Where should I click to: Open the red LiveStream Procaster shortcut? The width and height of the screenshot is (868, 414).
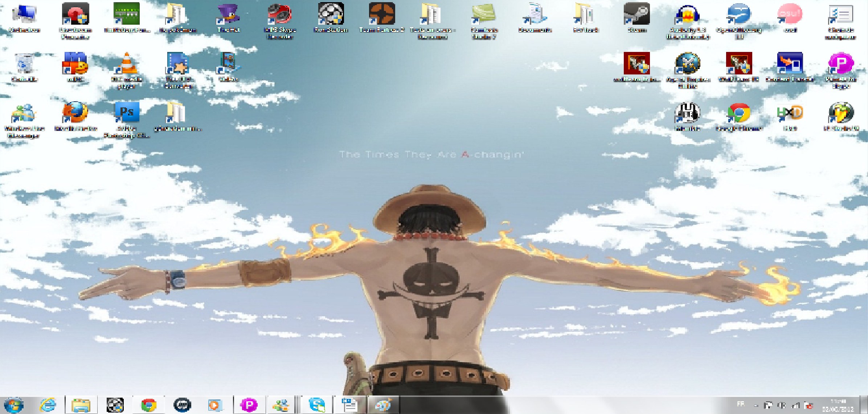(x=75, y=21)
